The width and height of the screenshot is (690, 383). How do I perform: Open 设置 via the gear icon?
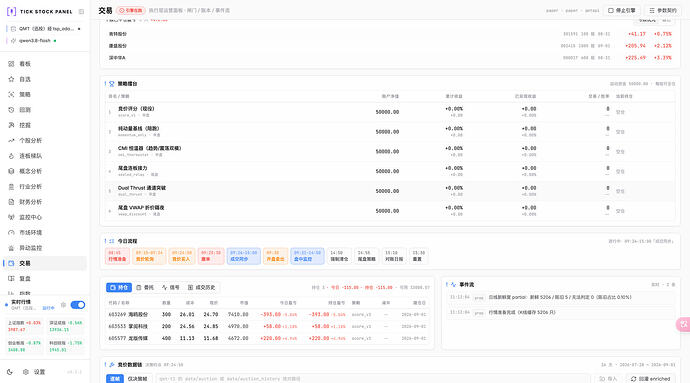pyautogui.click(x=26, y=372)
